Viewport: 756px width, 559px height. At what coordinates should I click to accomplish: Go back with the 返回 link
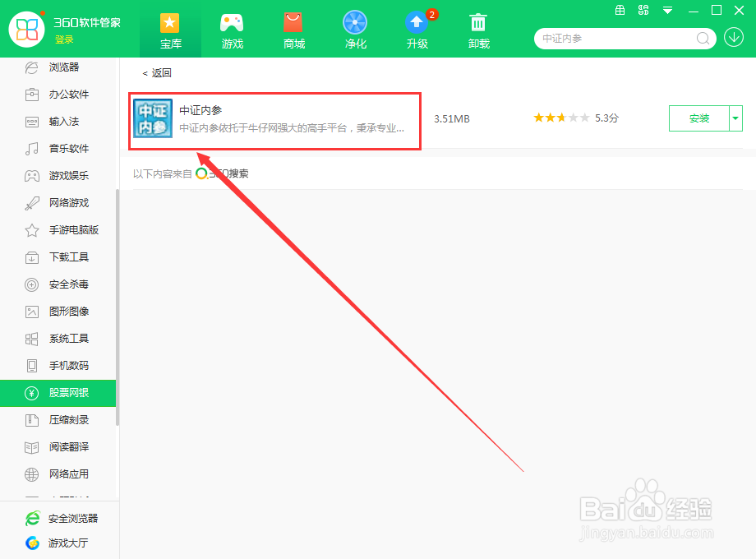[157, 73]
